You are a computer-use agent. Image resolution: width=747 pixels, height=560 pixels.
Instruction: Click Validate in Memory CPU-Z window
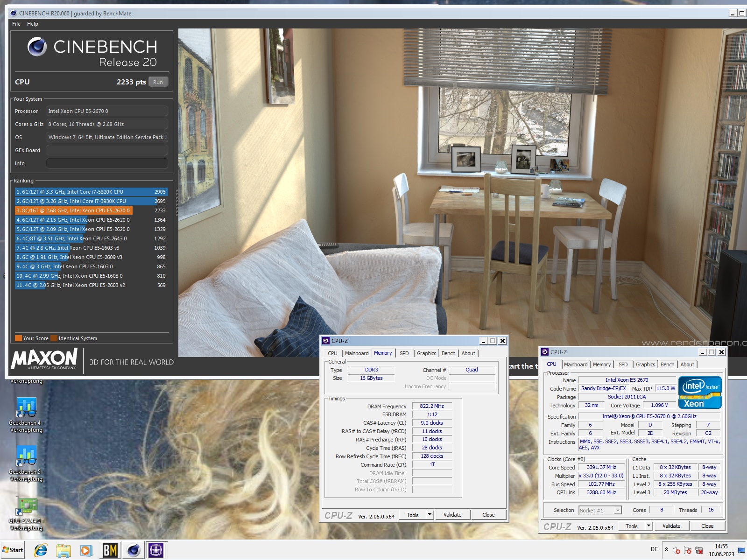pos(452,515)
